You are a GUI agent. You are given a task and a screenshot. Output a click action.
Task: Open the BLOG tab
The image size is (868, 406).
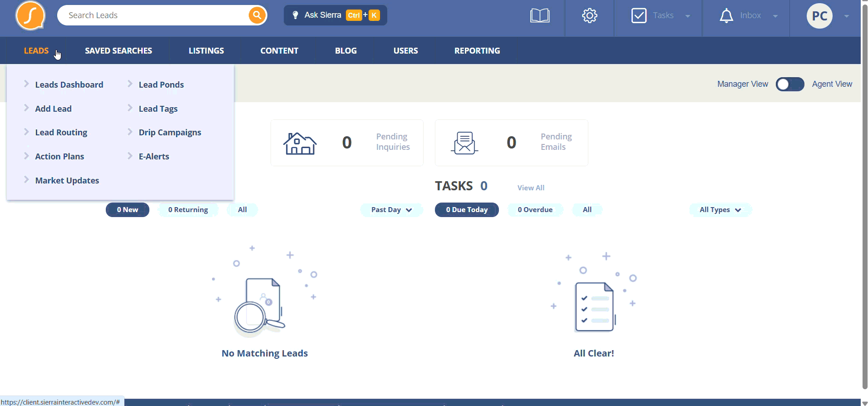coord(346,50)
